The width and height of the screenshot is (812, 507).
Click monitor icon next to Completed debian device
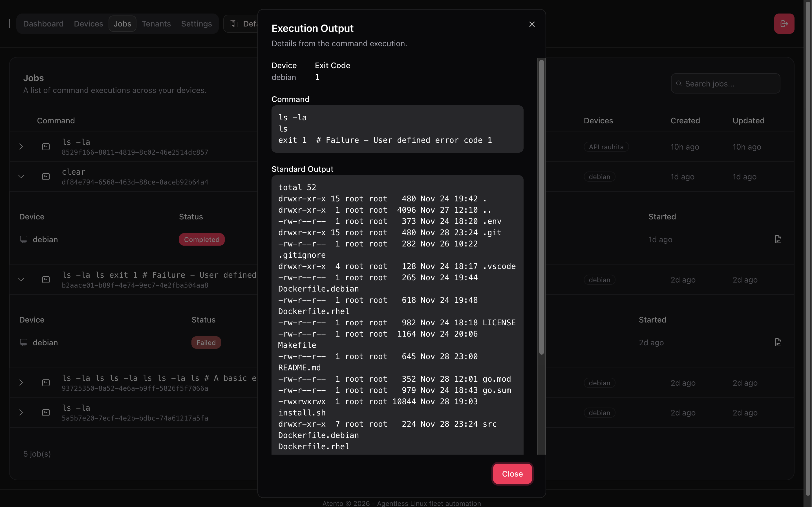click(x=23, y=239)
